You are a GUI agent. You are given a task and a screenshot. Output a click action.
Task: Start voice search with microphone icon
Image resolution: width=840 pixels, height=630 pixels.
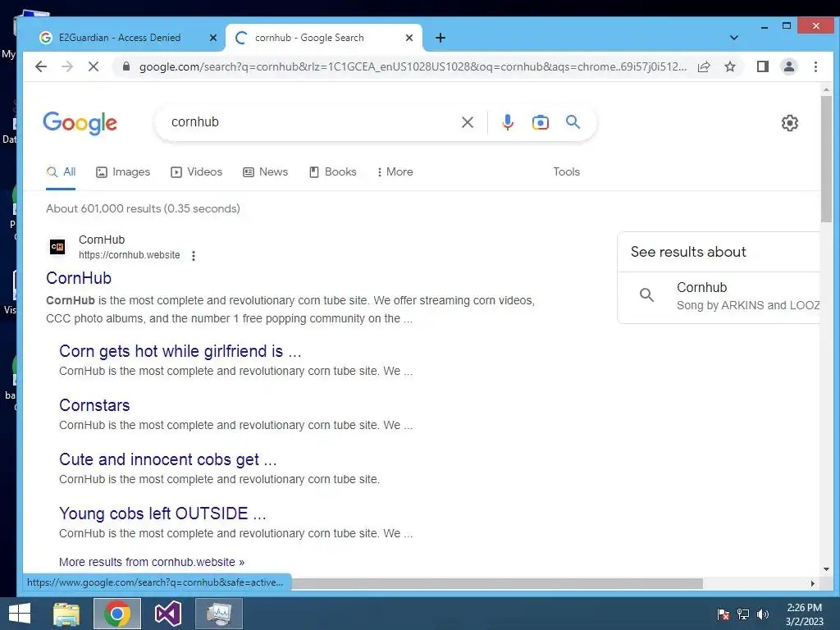point(507,122)
